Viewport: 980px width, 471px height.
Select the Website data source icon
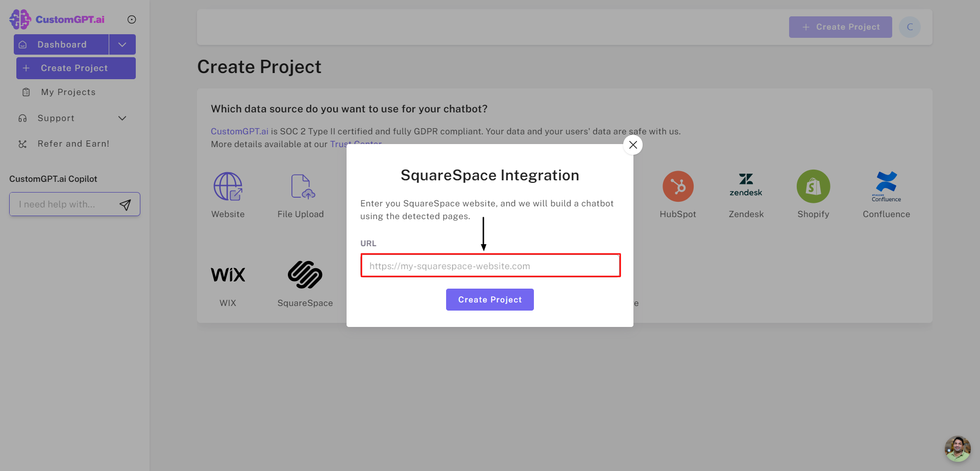[228, 186]
